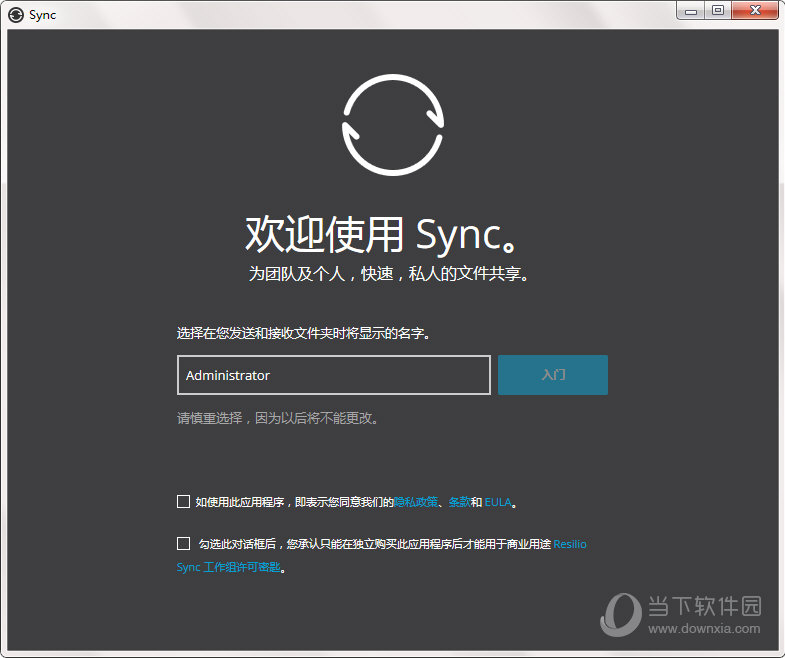Click the Sync app icon in title bar

click(16, 15)
